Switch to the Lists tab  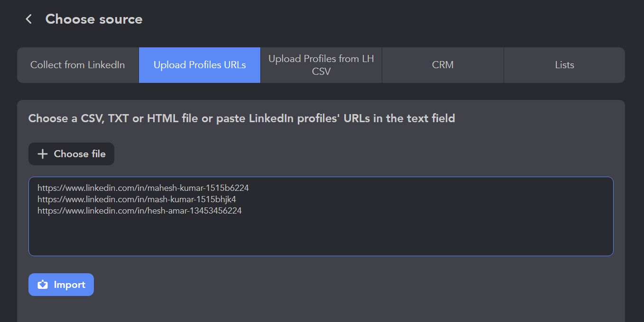pos(564,65)
